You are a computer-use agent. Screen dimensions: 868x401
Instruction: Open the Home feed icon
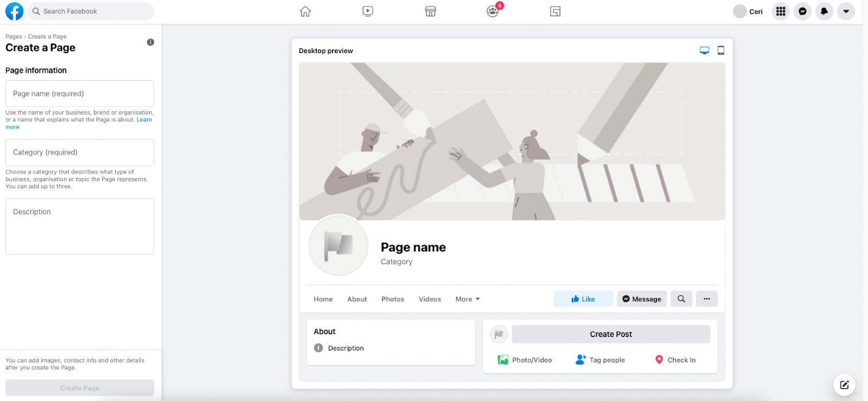click(305, 11)
